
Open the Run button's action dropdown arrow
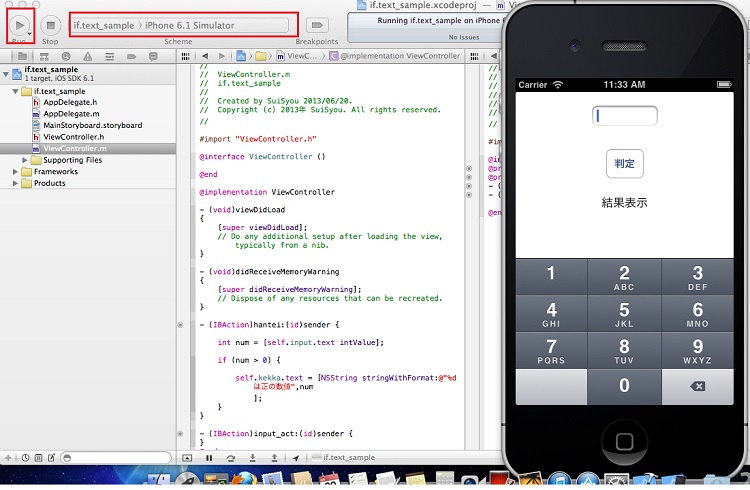point(30,33)
